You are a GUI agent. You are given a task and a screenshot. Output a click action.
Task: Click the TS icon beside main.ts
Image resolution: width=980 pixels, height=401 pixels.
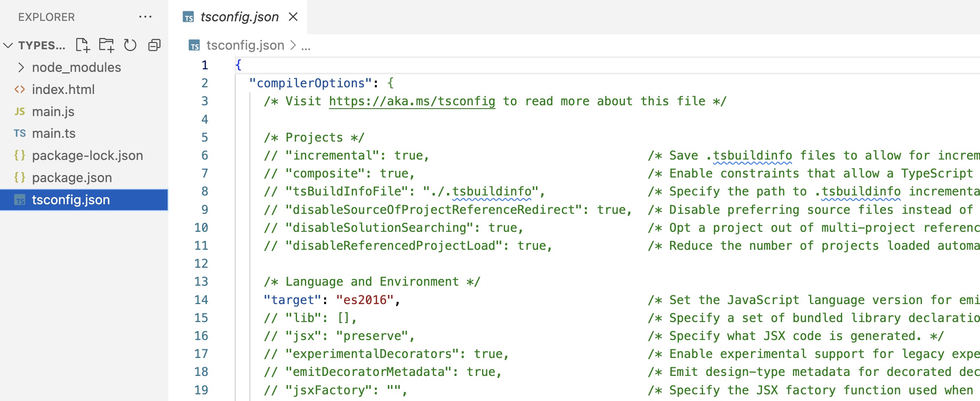20,133
